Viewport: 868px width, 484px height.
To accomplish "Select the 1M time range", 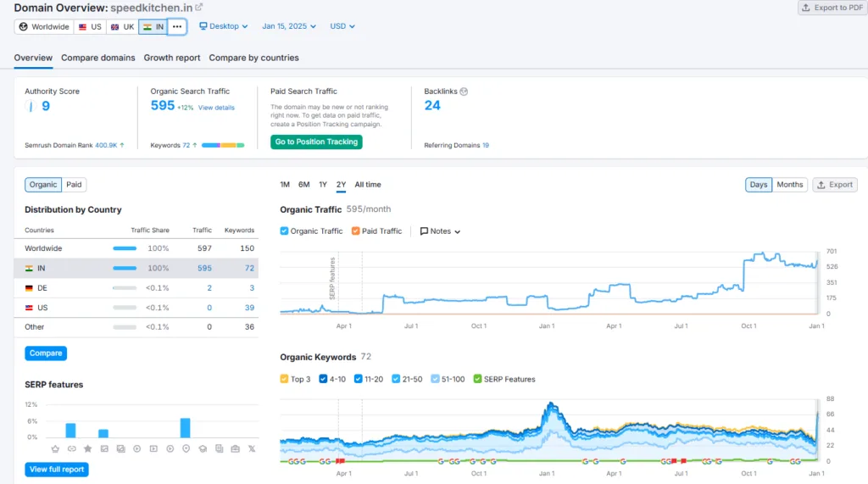I will pyautogui.click(x=285, y=185).
